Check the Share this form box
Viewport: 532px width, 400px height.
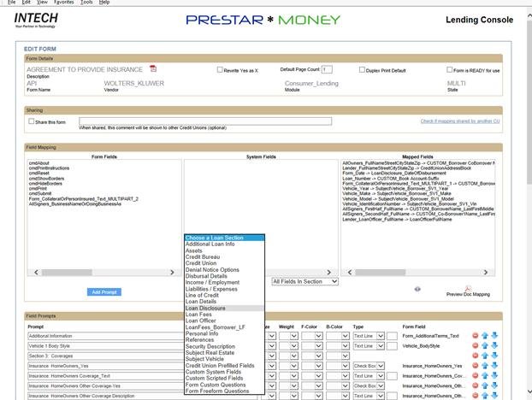point(32,121)
